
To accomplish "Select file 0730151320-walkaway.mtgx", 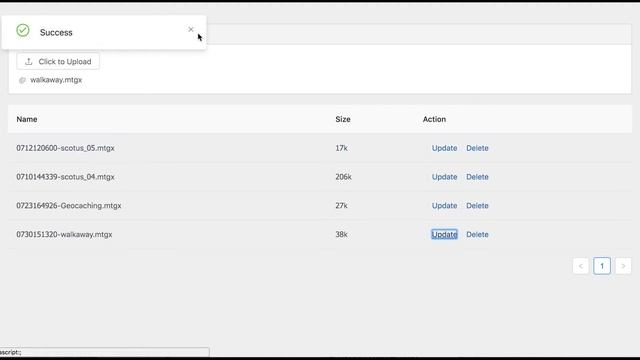I will tap(64, 235).
